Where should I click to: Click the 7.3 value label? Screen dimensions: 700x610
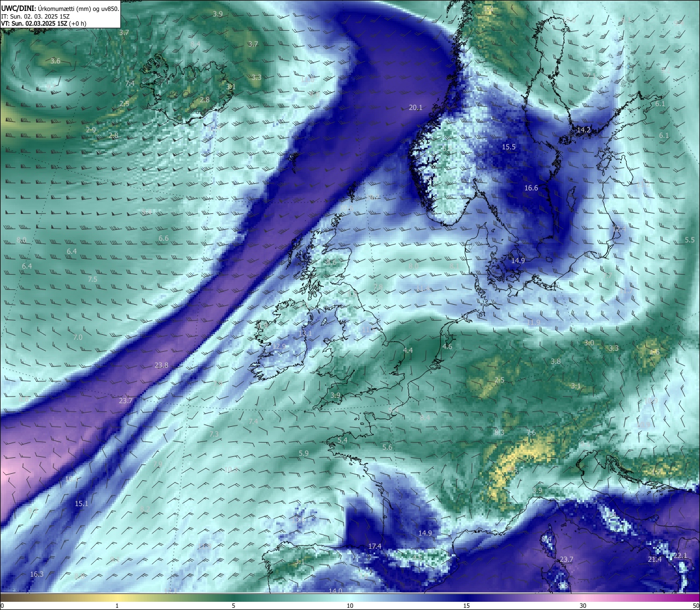[x=214, y=434]
